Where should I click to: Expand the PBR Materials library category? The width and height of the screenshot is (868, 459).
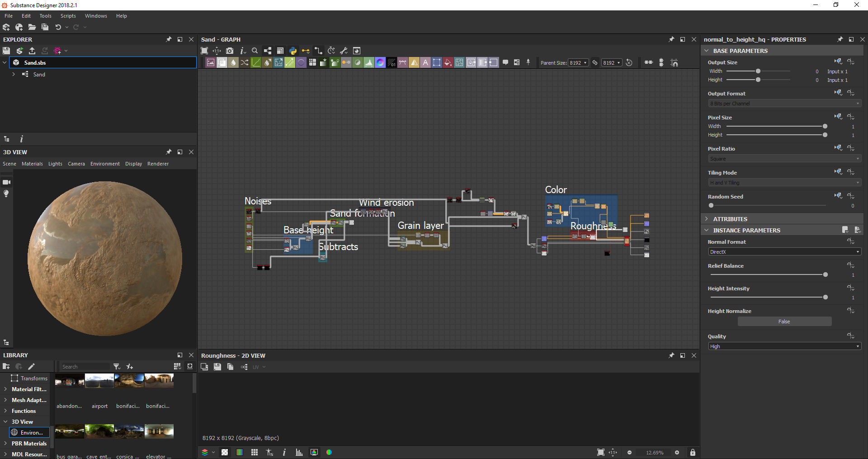coord(5,444)
